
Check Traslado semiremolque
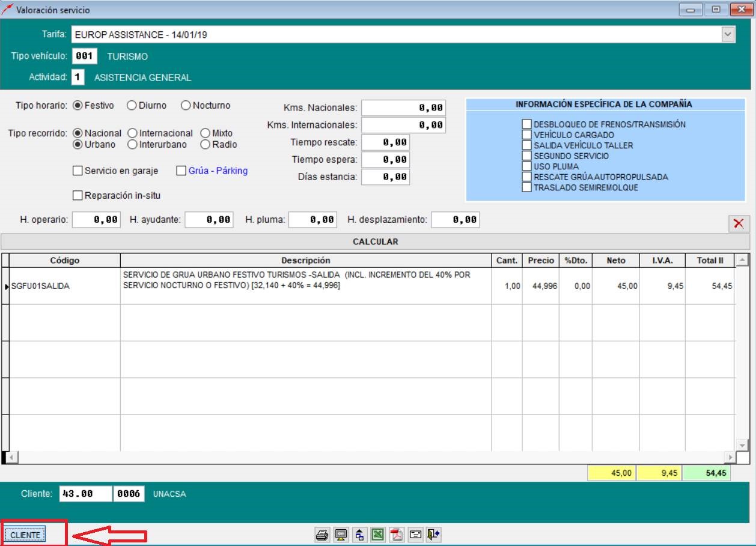click(x=526, y=187)
